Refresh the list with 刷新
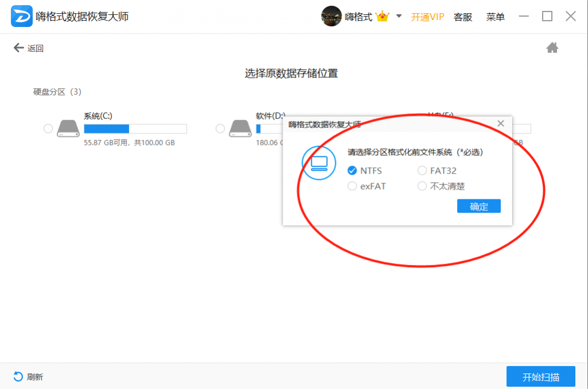The width and height of the screenshot is (588, 389). click(28, 376)
